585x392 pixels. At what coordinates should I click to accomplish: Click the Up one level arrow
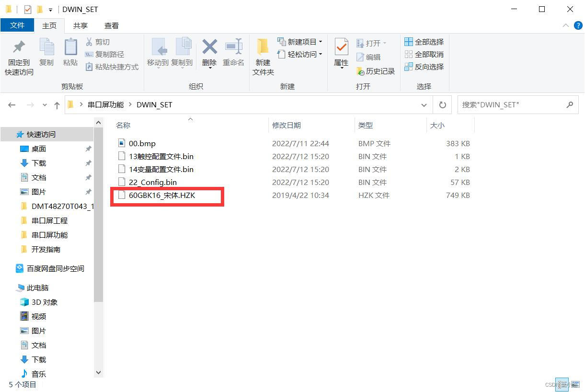(57, 105)
